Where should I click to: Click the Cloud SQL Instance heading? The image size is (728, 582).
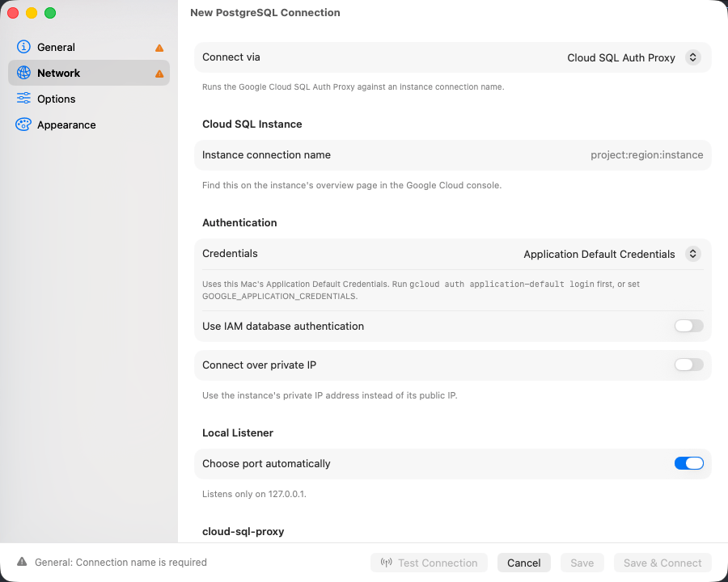(x=252, y=124)
